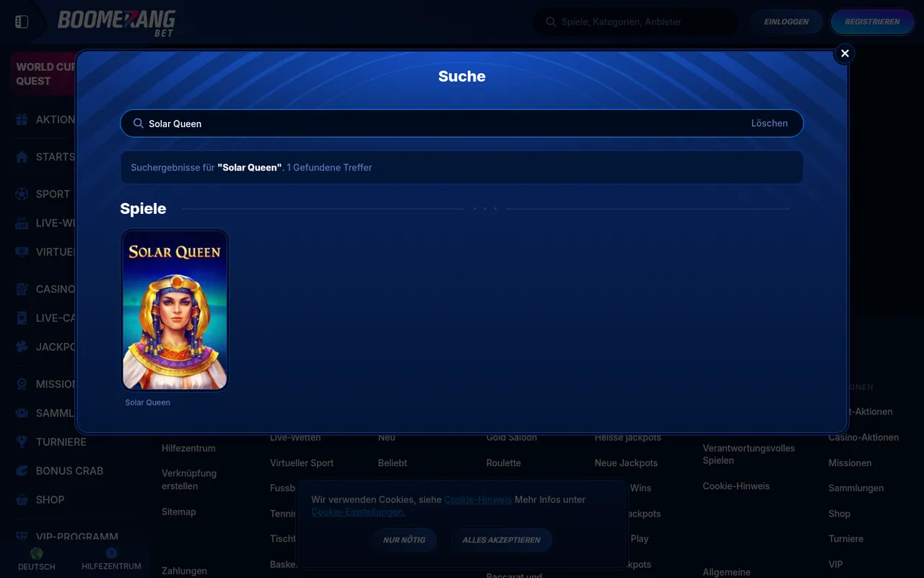This screenshot has height=578, width=924.
Task: Open the Bonus Crab sidebar menu item
Action: (x=70, y=471)
